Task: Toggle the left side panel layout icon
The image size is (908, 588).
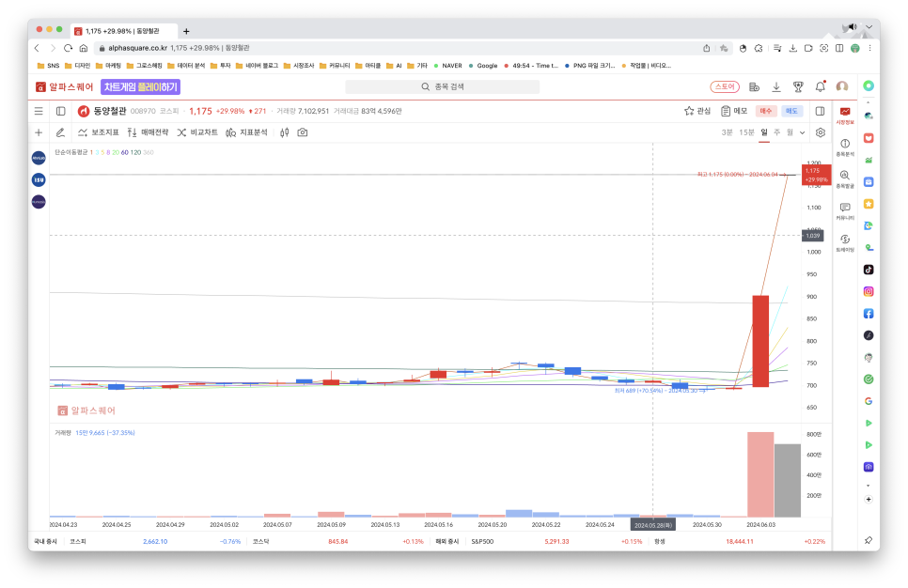Action: (x=61, y=111)
